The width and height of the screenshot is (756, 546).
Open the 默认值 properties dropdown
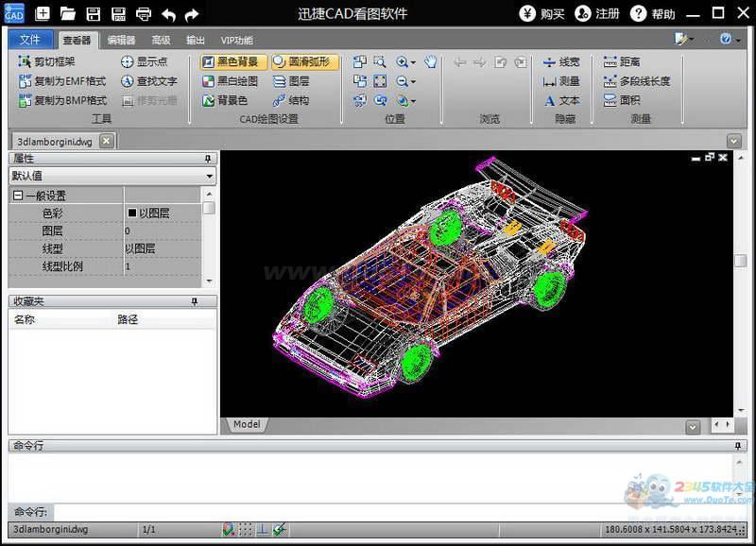(209, 177)
